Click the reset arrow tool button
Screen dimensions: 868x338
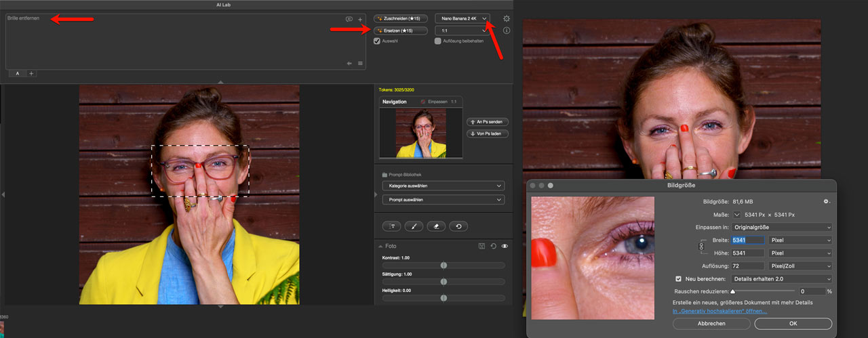coord(458,226)
